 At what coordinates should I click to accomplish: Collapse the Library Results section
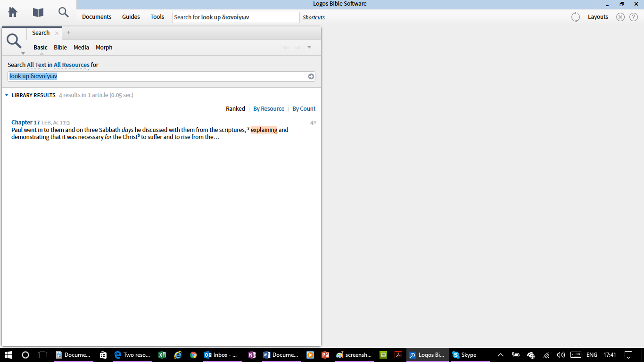[7, 95]
